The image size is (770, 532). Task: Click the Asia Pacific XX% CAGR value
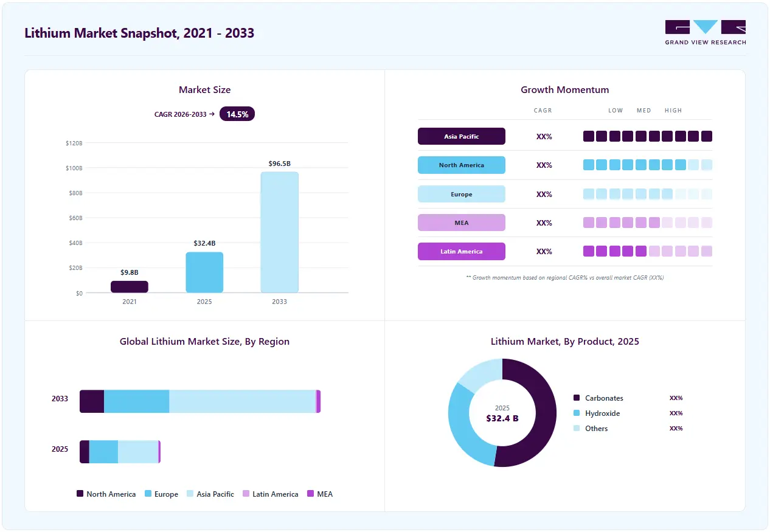click(544, 137)
